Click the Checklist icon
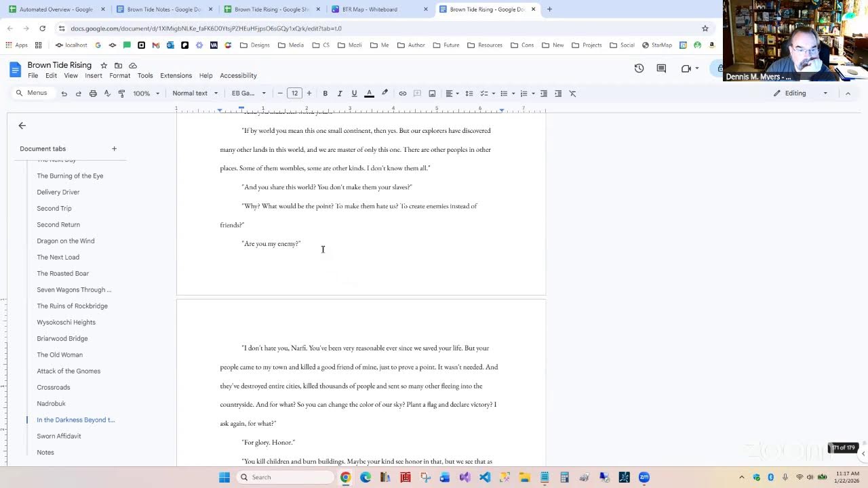The image size is (868, 488). tap(484, 94)
